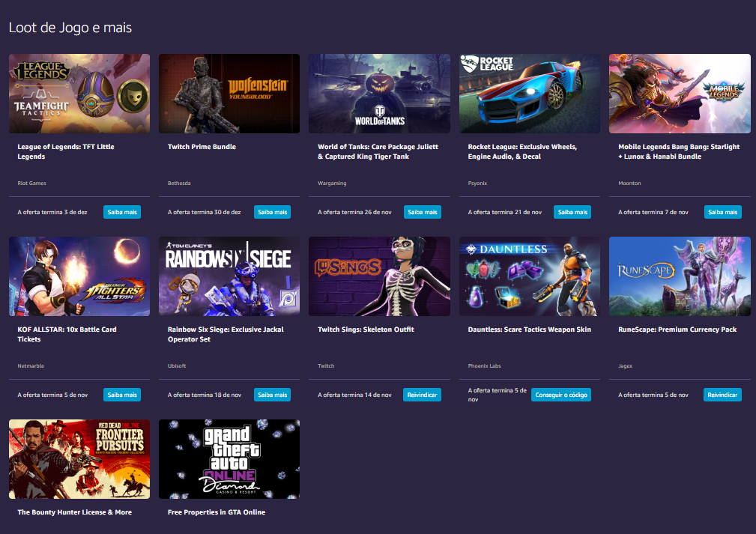Click the Riot Games publisher label
This screenshot has height=534, width=756.
click(31, 183)
